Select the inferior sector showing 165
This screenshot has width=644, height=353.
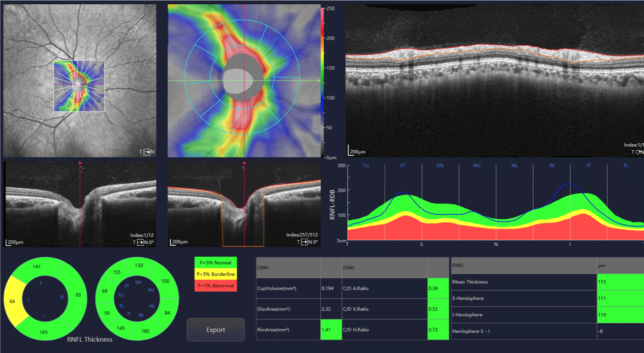tap(44, 332)
